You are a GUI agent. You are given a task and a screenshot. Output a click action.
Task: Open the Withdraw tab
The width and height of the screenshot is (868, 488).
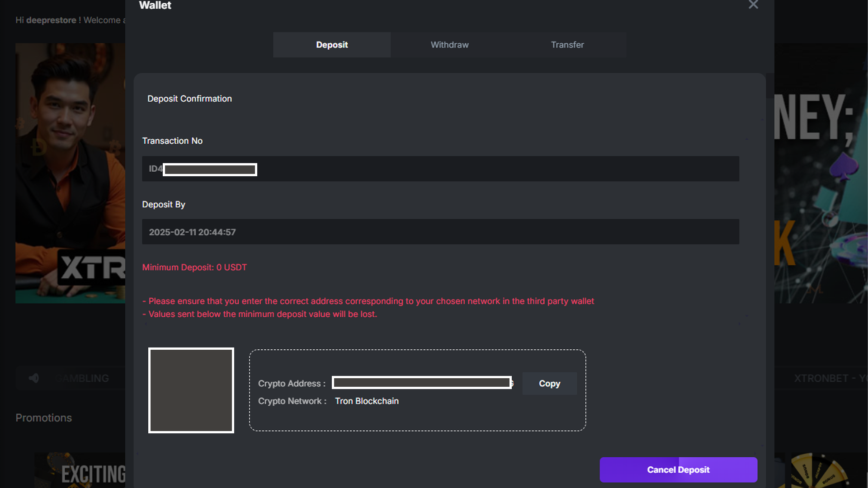[449, 45]
